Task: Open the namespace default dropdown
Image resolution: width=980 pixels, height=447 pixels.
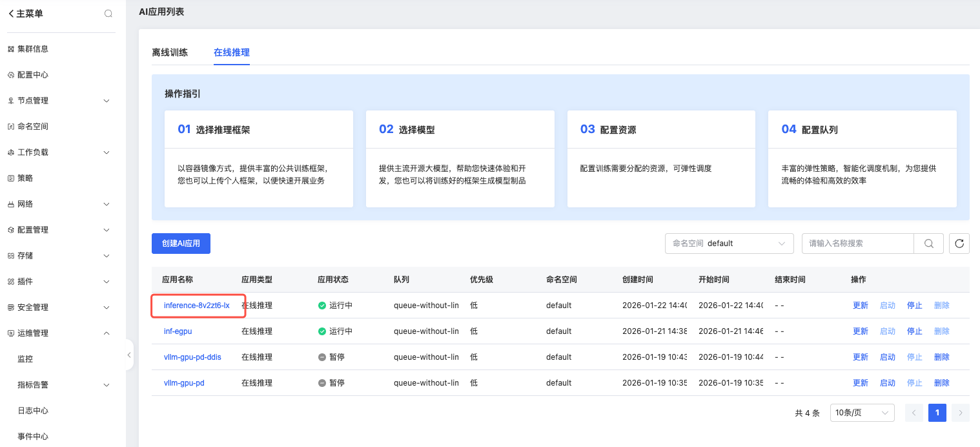Action: 729,244
